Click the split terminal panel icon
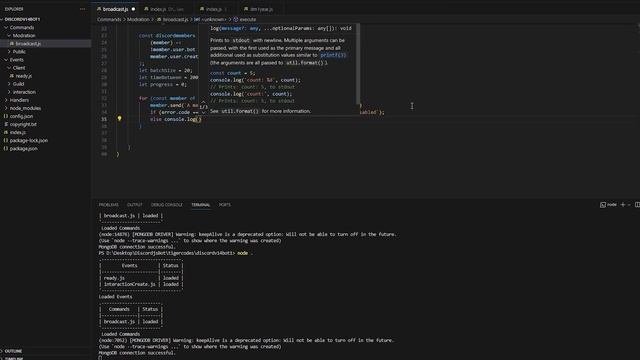Viewport: 640px width, 360px height. pyautogui.click(x=637, y=204)
